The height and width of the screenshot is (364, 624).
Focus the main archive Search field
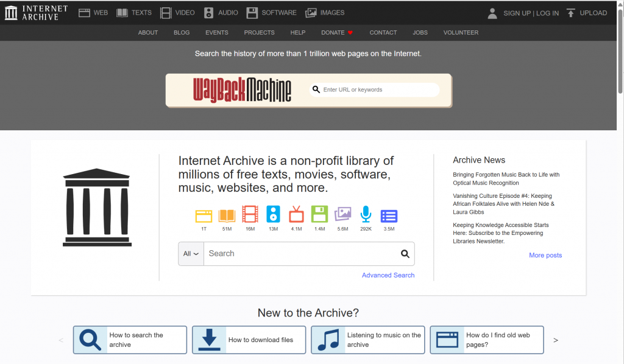(x=301, y=254)
